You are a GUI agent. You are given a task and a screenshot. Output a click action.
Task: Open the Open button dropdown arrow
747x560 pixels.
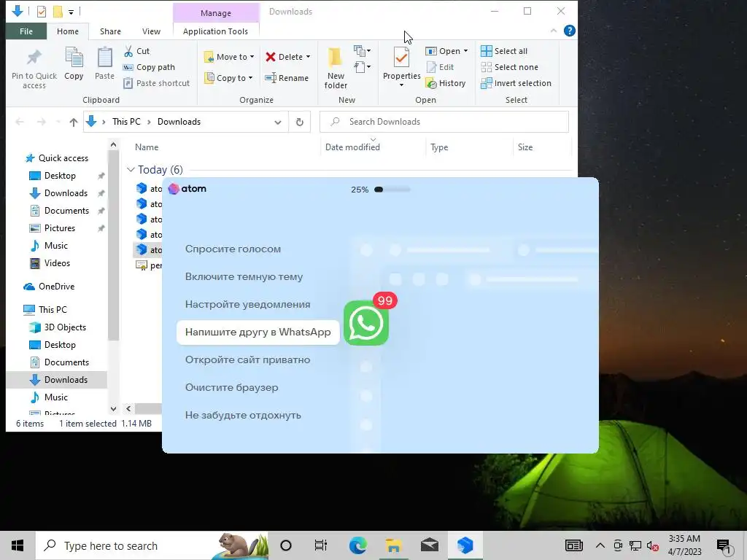465,51
